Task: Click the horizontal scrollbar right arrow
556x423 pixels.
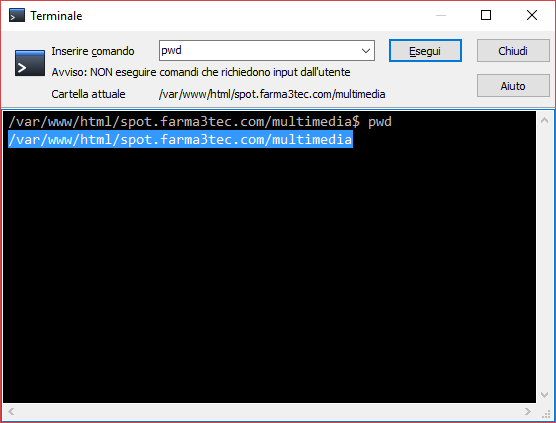Action: (528, 411)
